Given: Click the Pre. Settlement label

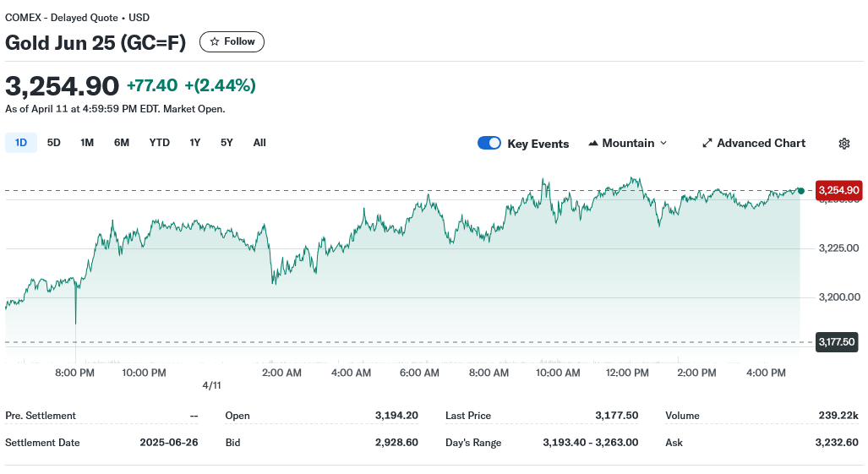Looking at the screenshot, I should click(41, 416).
